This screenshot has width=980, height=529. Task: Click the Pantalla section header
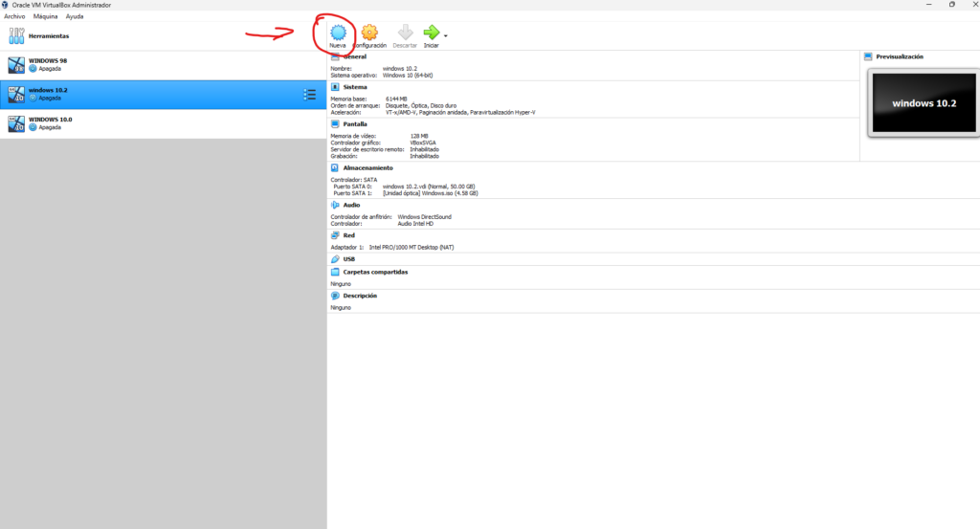pos(355,123)
